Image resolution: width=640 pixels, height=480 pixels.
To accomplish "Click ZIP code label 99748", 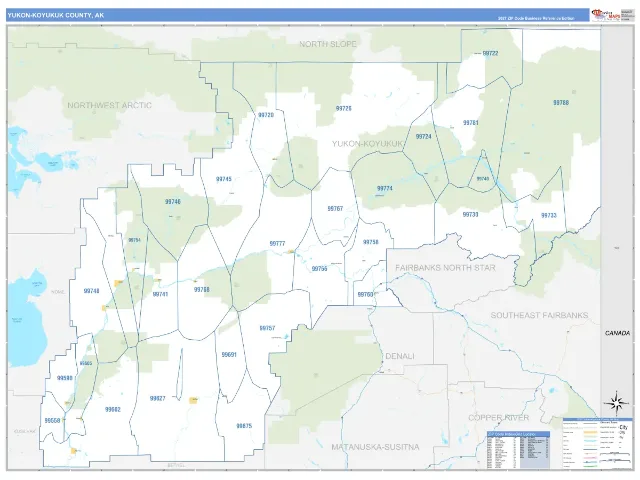I will (x=91, y=291).
